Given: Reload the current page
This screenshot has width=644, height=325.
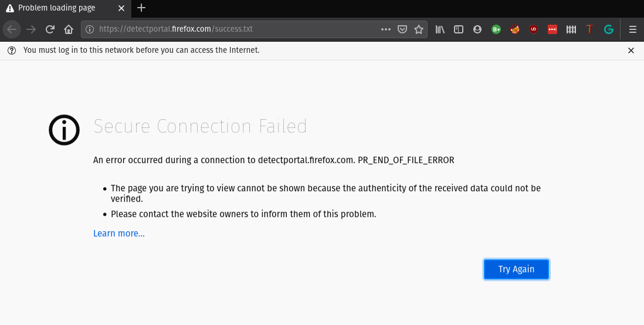Looking at the screenshot, I should pyautogui.click(x=50, y=29).
